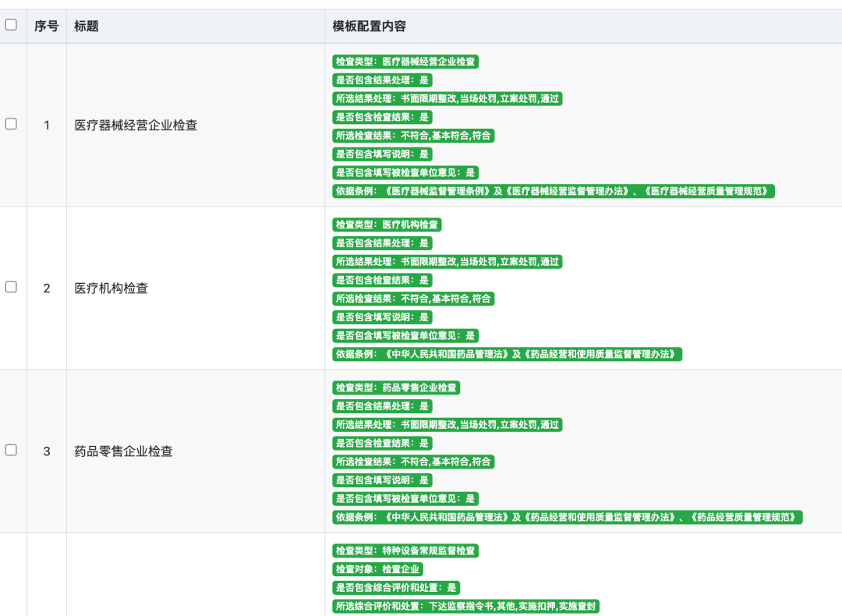
Task: Select the 所选综合评价和处置 tag with 下达监察指令书
Action: pos(465,607)
